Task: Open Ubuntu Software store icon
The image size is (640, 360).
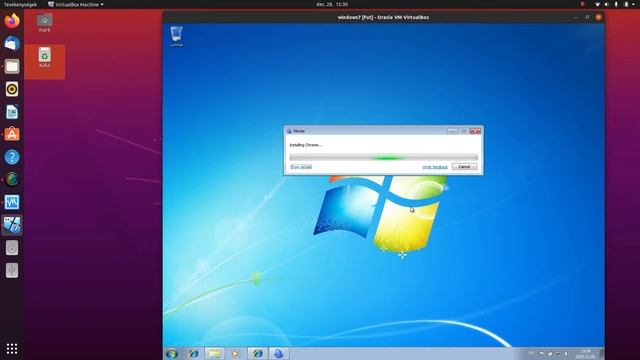Action: coord(12,134)
